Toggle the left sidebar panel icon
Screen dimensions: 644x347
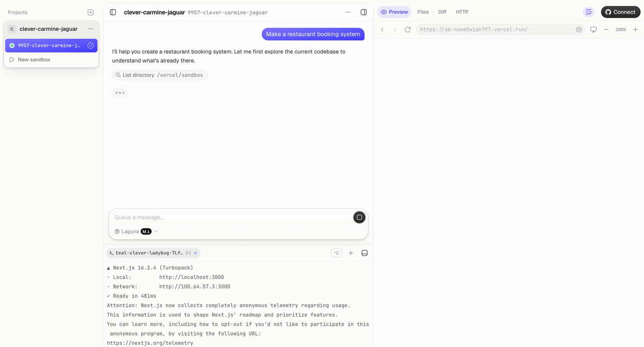point(113,12)
